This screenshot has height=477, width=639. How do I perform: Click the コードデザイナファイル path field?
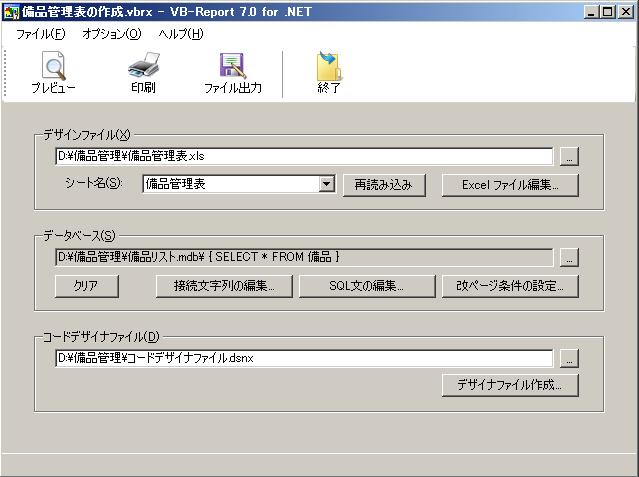pyautogui.click(x=304, y=358)
